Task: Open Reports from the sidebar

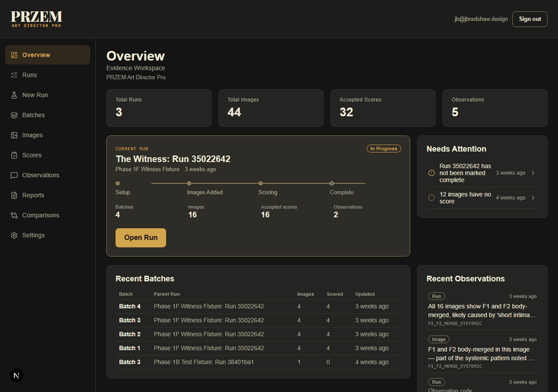Action: tap(48, 195)
